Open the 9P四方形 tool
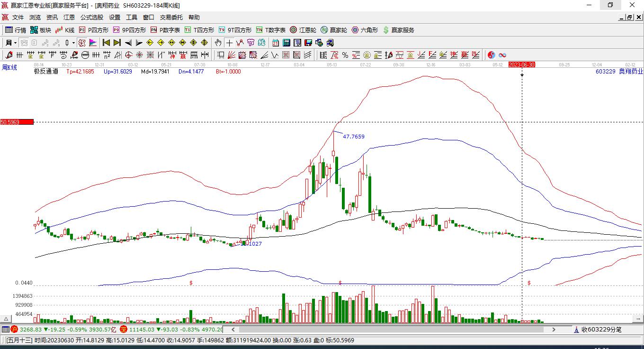 129,30
